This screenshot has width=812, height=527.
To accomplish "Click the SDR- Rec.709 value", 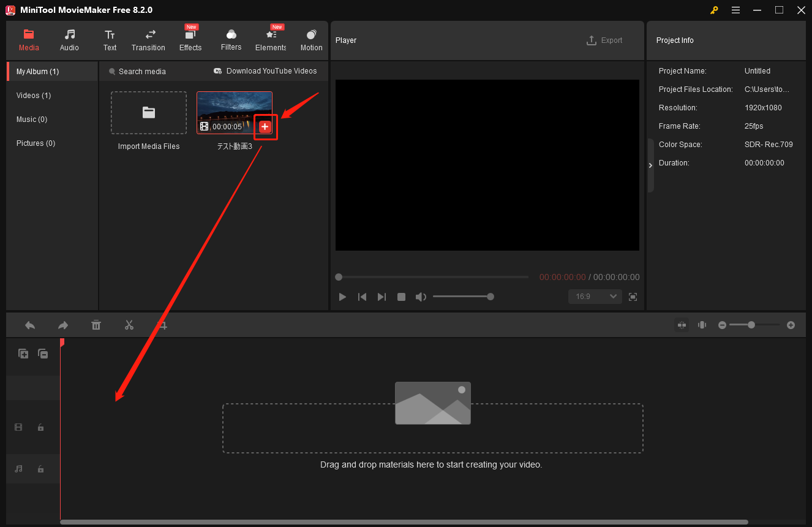I will (x=769, y=145).
